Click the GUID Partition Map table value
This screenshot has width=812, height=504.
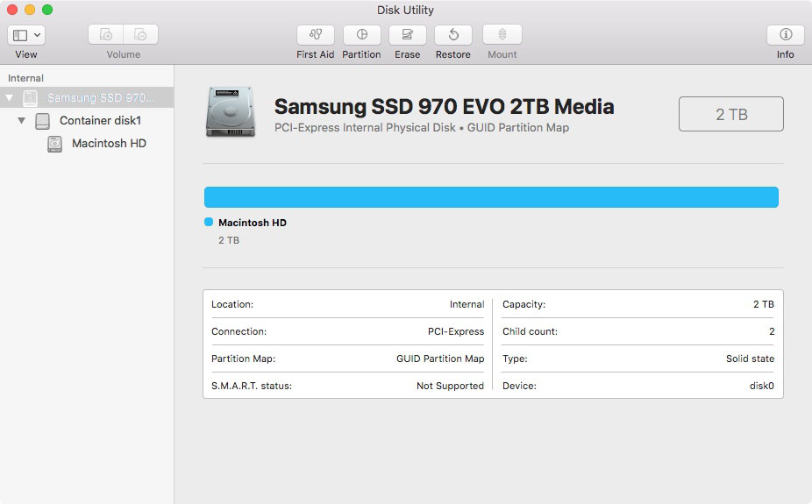click(x=440, y=358)
